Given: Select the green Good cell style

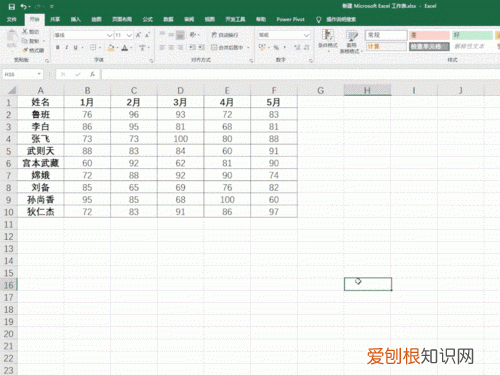Looking at the screenshot, I should click(472, 35).
